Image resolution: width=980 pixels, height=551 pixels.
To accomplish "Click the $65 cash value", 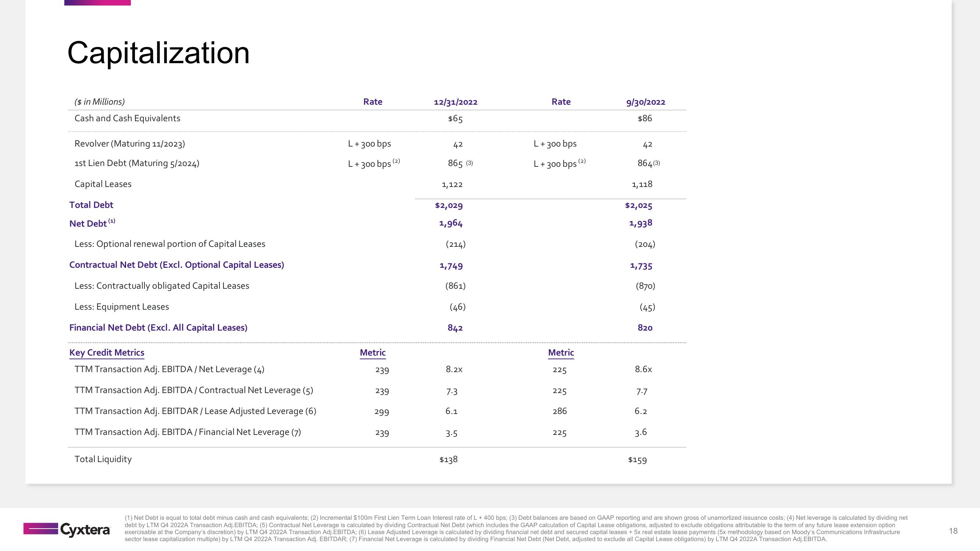I will pos(455,119).
